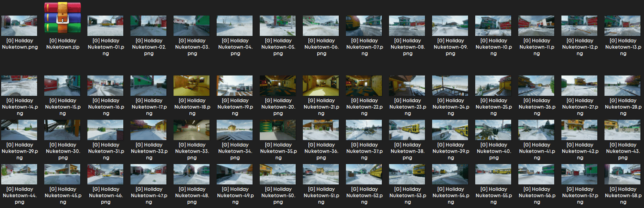The height and width of the screenshot is (208, 644).
Task: Select thumbnail of Holiday Nuketown-12.png
Action: [x=579, y=26]
